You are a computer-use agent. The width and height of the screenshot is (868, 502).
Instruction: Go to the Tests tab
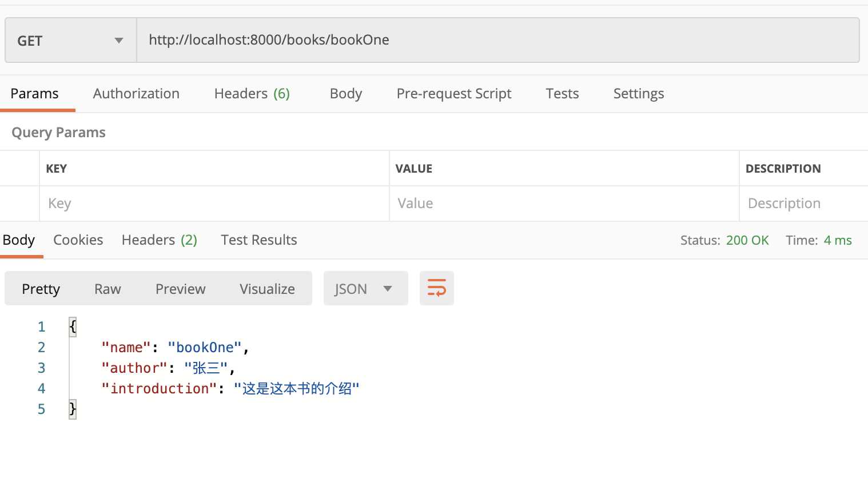[562, 93]
